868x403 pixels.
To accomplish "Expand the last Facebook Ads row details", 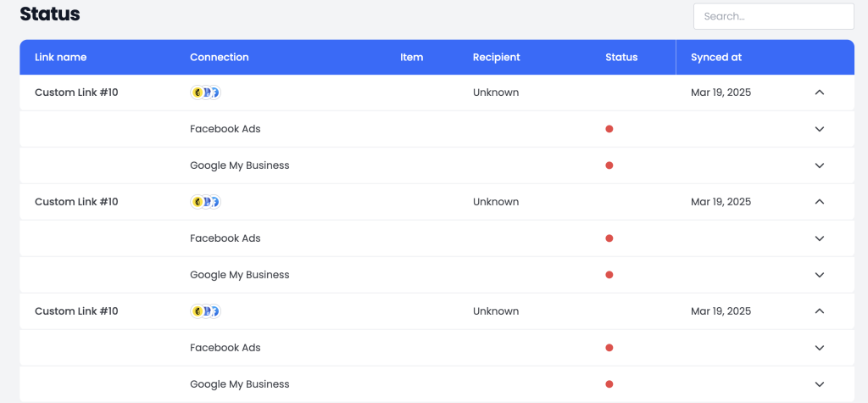I will point(820,348).
